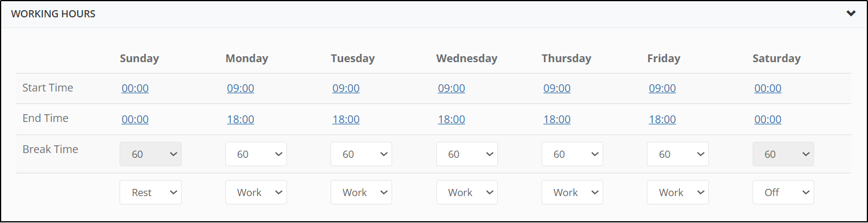Edit Wednesday's 18:00 end time

click(x=451, y=120)
